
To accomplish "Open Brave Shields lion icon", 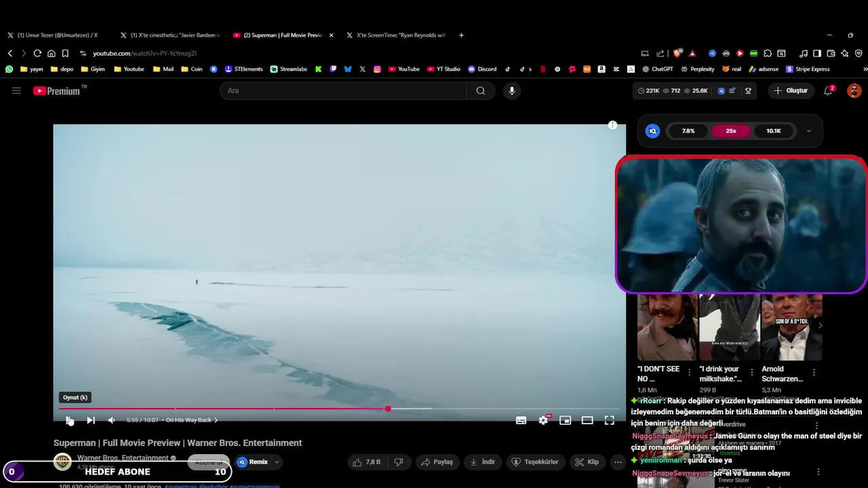I will click(x=677, y=54).
